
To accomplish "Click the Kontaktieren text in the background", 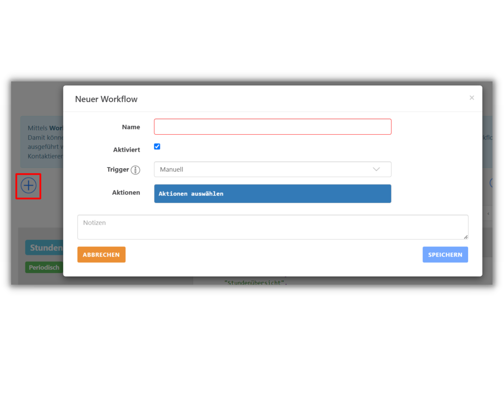I will click(45, 156).
